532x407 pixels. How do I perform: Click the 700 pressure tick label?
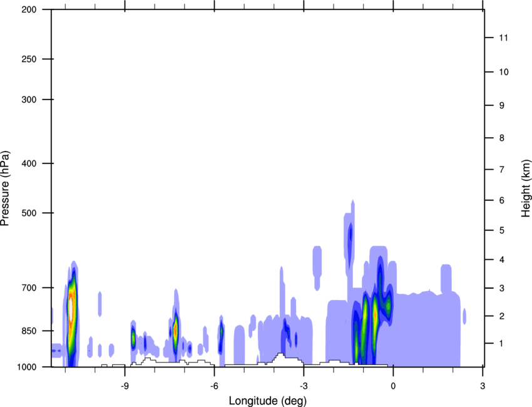pos(29,288)
